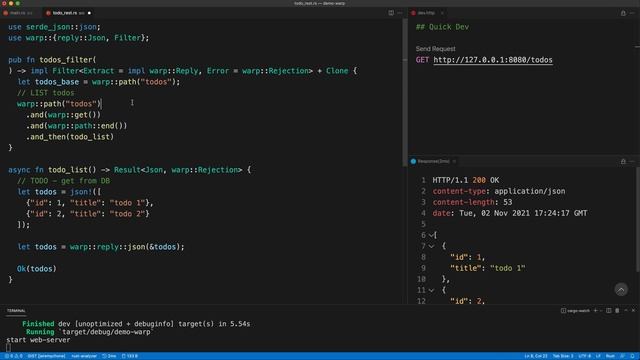Screen dimensions: 640x360
Task: Click the Ln/Col cursor position indicator
Action: [536, 356]
